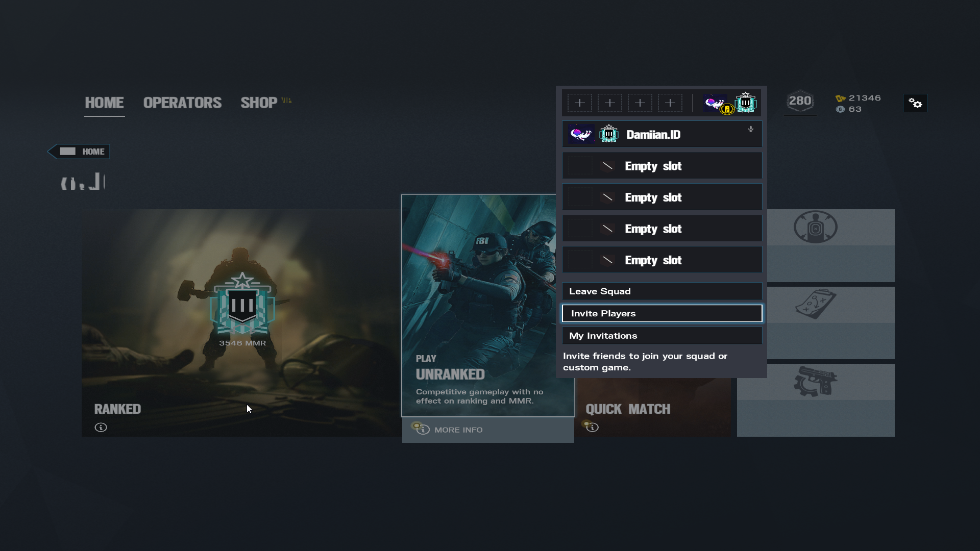Click the Ranked info icon
Screen dimensions: 980x551
(x=101, y=428)
